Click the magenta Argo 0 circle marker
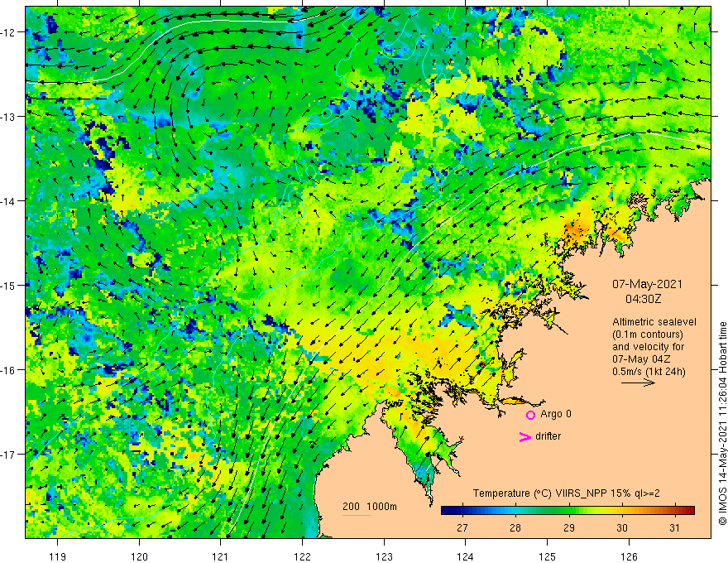The width and height of the screenshot is (728, 563). [x=530, y=415]
